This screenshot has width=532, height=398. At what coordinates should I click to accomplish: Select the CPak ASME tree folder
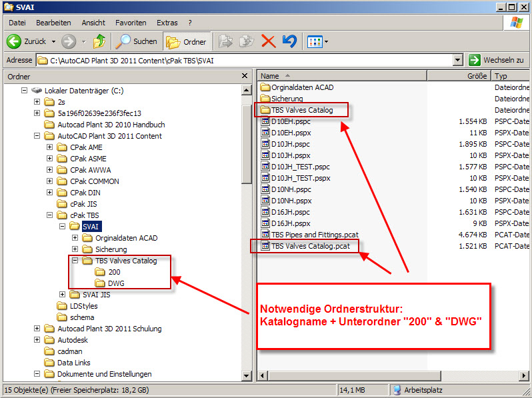(81, 159)
